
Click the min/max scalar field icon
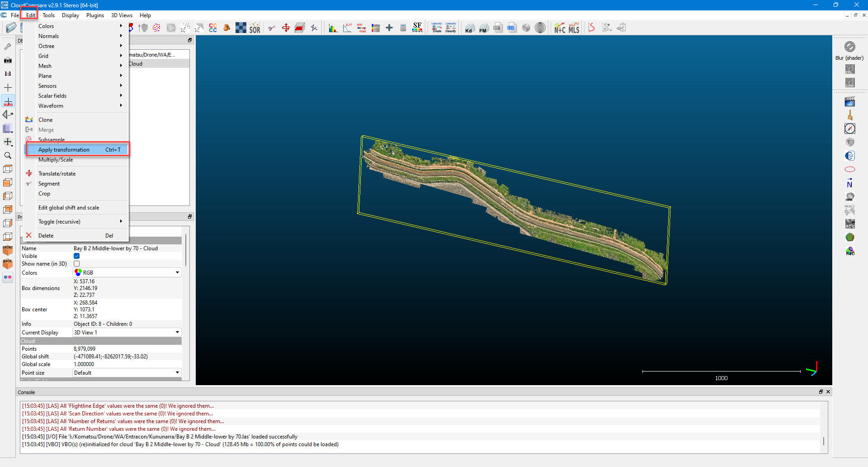coord(361,28)
